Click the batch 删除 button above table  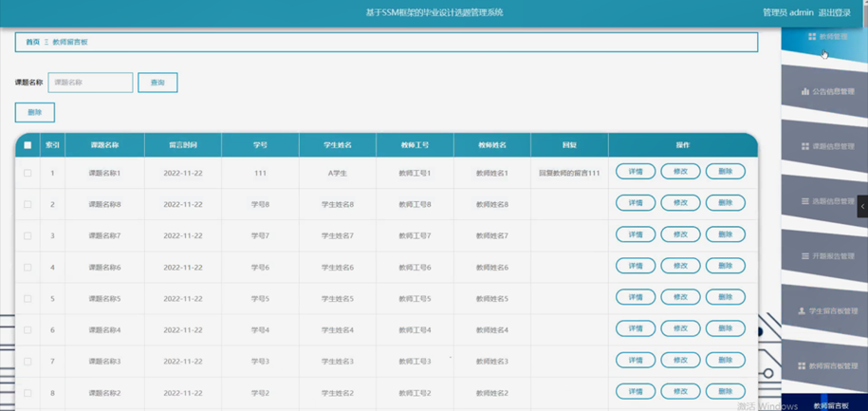pos(35,112)
